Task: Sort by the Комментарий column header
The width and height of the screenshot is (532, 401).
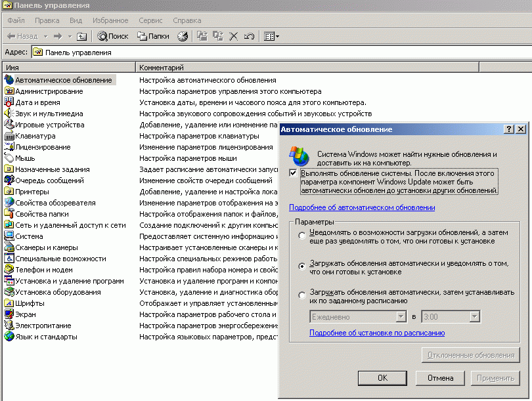Action: pyautogui.click(x=307, y=68)
